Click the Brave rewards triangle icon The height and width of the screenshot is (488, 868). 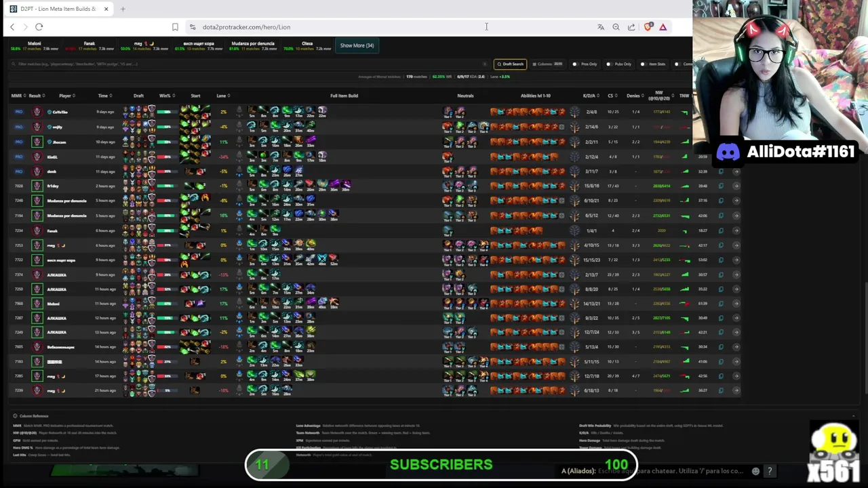click(x=663, y=27)
